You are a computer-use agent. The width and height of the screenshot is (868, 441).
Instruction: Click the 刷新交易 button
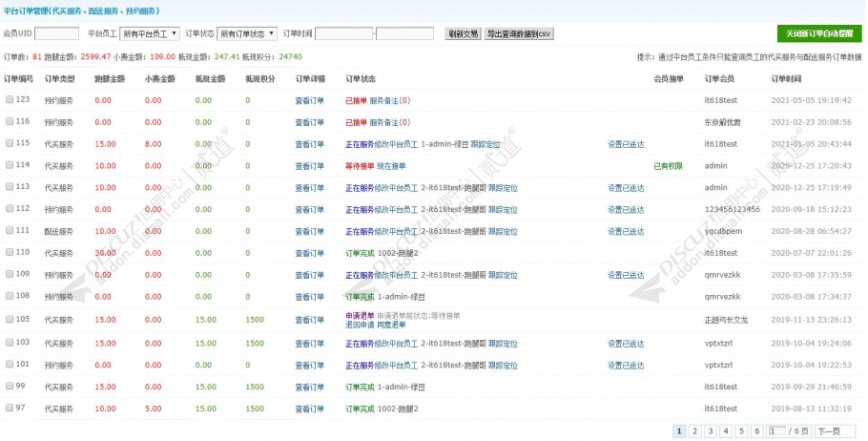[x=463, y=33]
